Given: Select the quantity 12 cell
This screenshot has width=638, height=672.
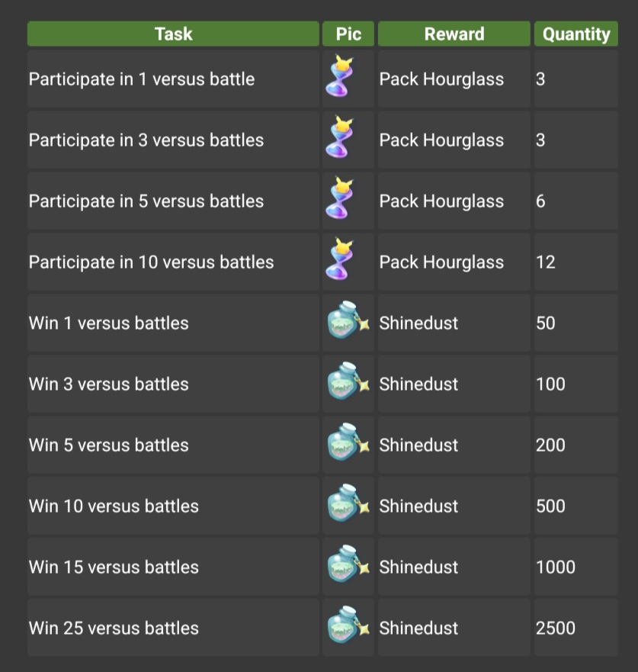Looking at the screenshot, I should (x=576, y=262).
